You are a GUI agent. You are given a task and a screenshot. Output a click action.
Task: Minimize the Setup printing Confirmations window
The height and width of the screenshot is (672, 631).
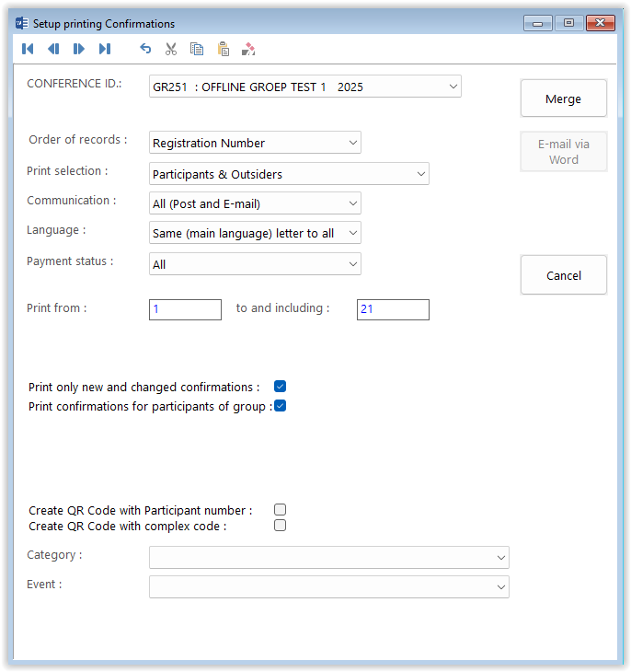[537, 23]
